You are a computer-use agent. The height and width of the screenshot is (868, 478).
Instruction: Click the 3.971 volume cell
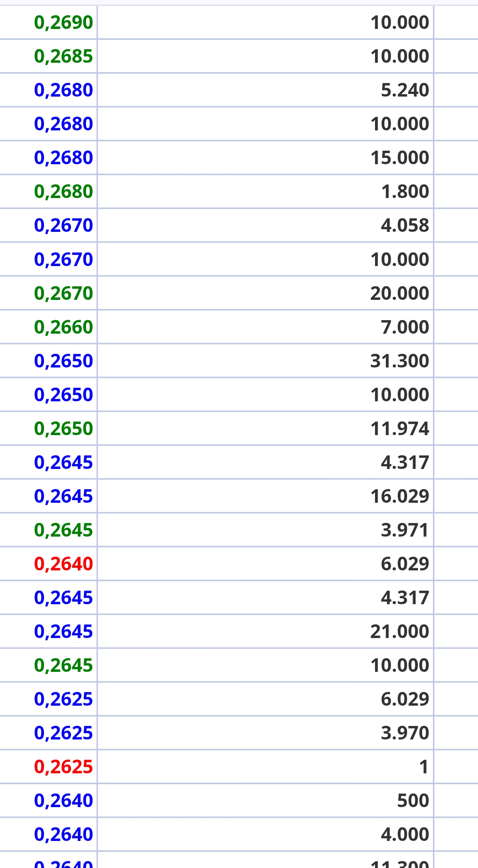pos(405,530)
